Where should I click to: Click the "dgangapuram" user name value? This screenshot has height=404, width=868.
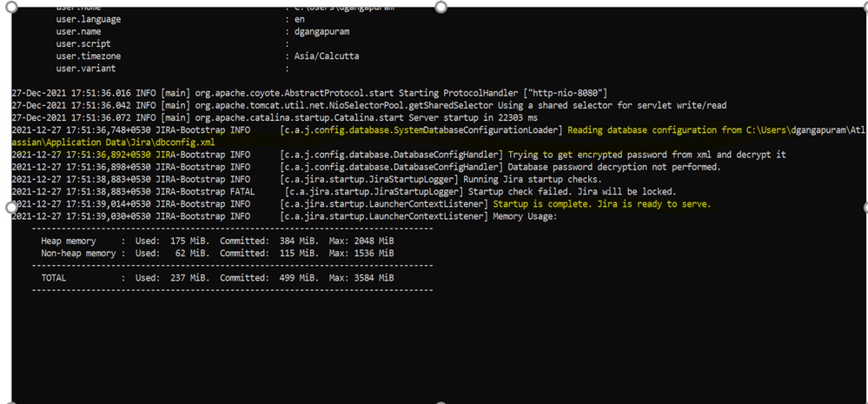(x=321, y=31)
